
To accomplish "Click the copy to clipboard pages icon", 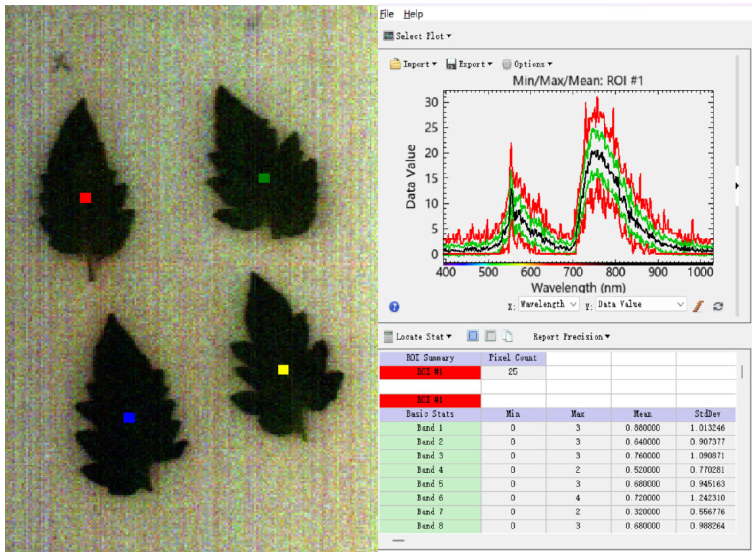I will (x=507, y=336).
